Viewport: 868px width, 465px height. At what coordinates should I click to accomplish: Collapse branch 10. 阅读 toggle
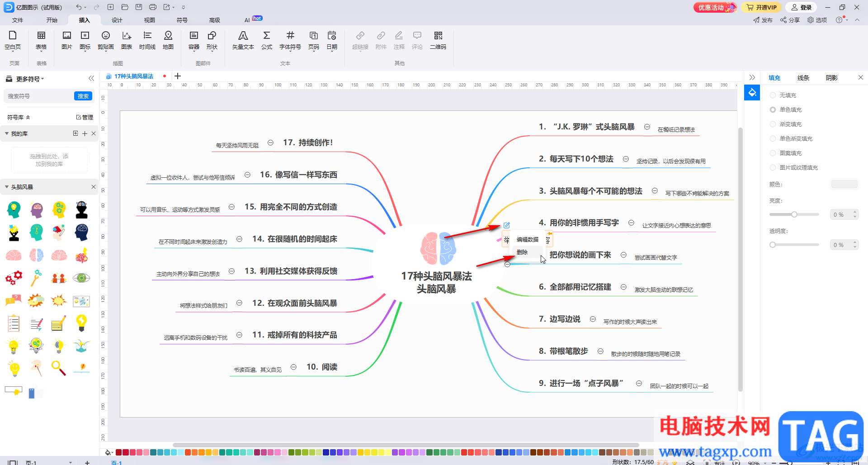point(293,367)
